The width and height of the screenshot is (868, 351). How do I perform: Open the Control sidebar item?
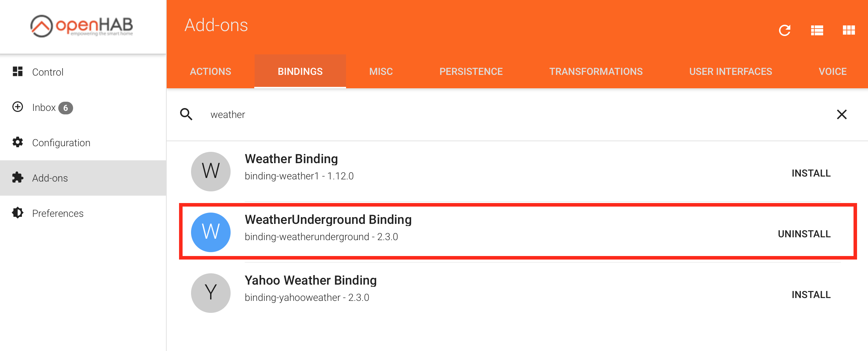(x=48, y=72)
